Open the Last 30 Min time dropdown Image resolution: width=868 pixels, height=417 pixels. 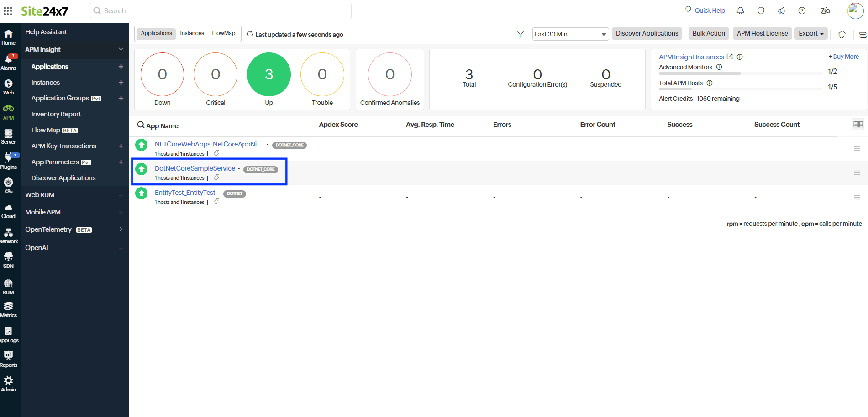(x=570, y=34)
